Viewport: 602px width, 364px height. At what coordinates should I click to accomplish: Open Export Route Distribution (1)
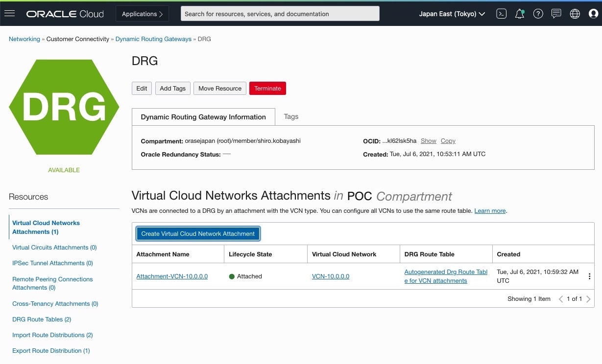(51, 351)
